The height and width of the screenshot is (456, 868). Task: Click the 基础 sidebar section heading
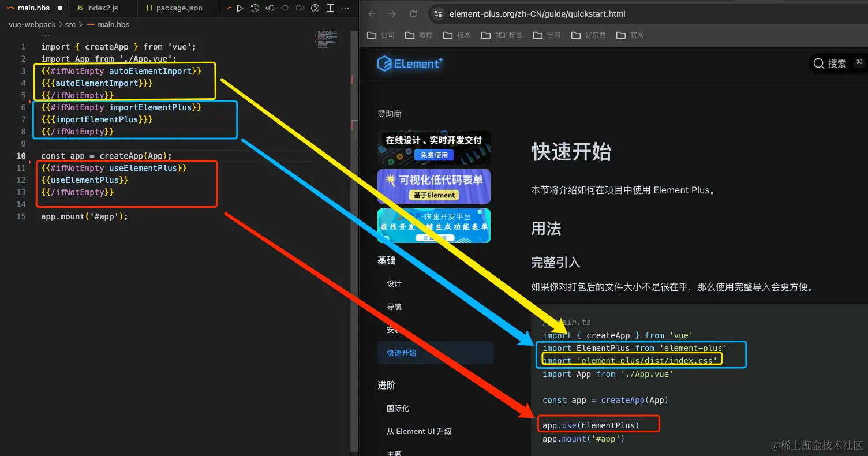[387, 261]
